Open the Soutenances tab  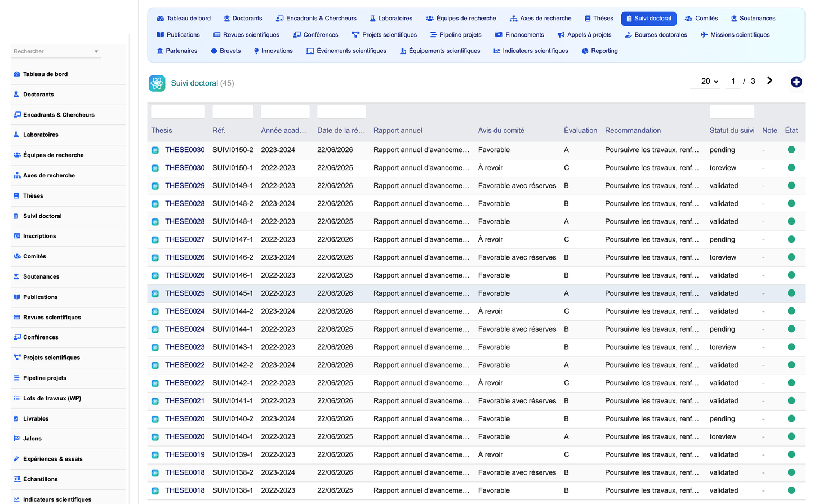[753, 19]
